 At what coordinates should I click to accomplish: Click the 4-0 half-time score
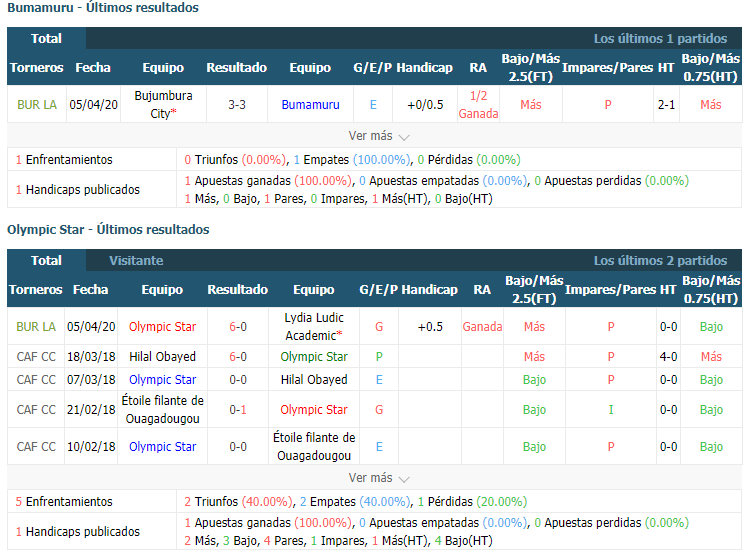pyautogui.click(x=668, y=356)
